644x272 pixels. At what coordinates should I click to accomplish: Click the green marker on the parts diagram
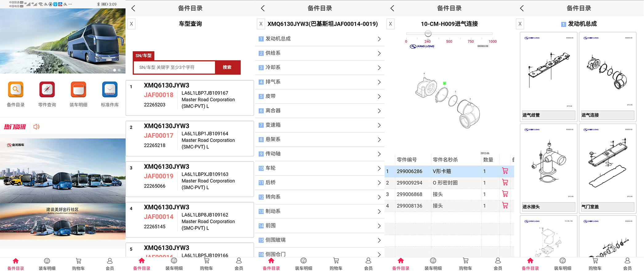tap(444, 83)
